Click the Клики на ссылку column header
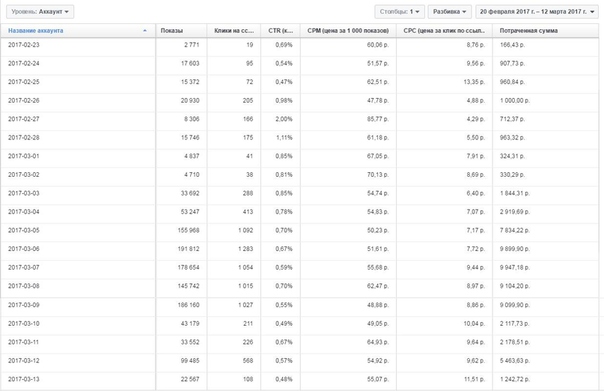Viewport: 604px width, 391px height. click(x=234, y=30)
